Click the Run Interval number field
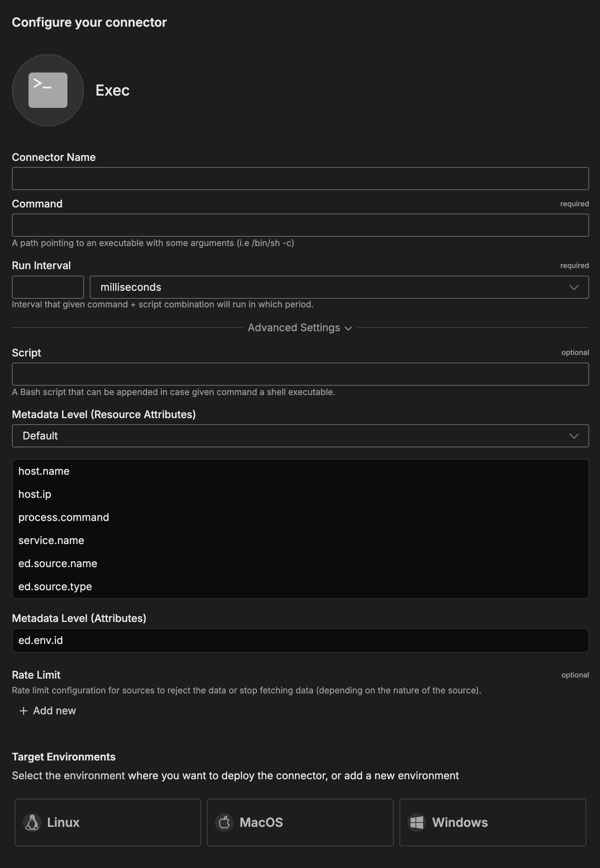Image resolution: width=600 pixels, height=868 pixels. pyautogui.click(x=48, y=287)
